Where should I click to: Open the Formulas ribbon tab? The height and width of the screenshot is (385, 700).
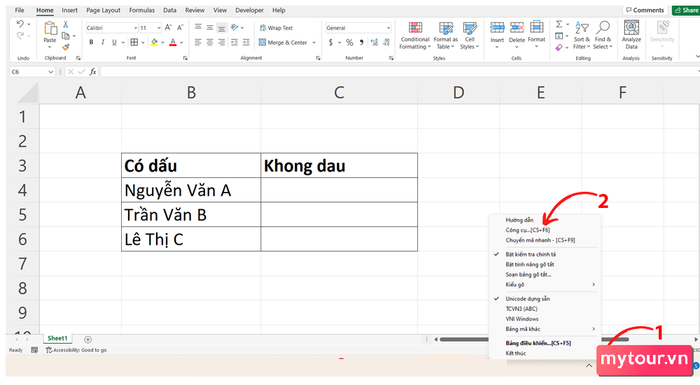142,10
